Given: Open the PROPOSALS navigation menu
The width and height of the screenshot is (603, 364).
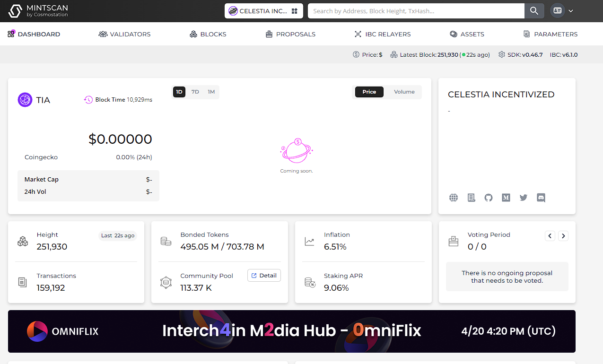Looking at the screenshot, I should click(x=290, y=34).
